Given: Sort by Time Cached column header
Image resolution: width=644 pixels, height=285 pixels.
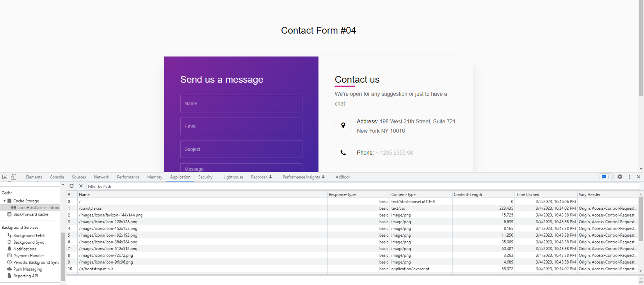Looking at the screenshot, I should [x=546, y=194].
